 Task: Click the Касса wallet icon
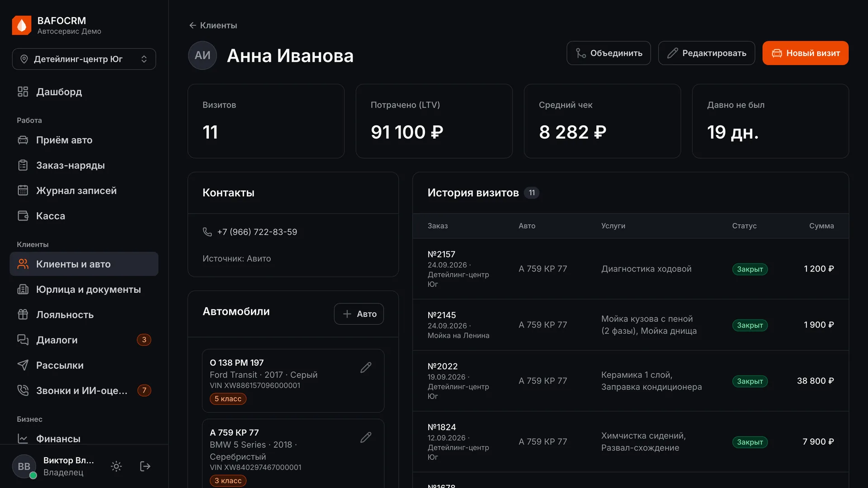[x=23, y=216]
